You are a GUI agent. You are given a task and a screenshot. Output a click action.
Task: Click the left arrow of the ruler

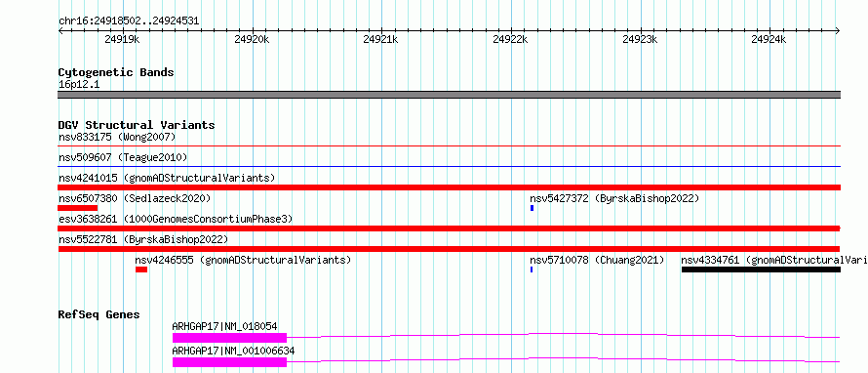click(60, 30)
